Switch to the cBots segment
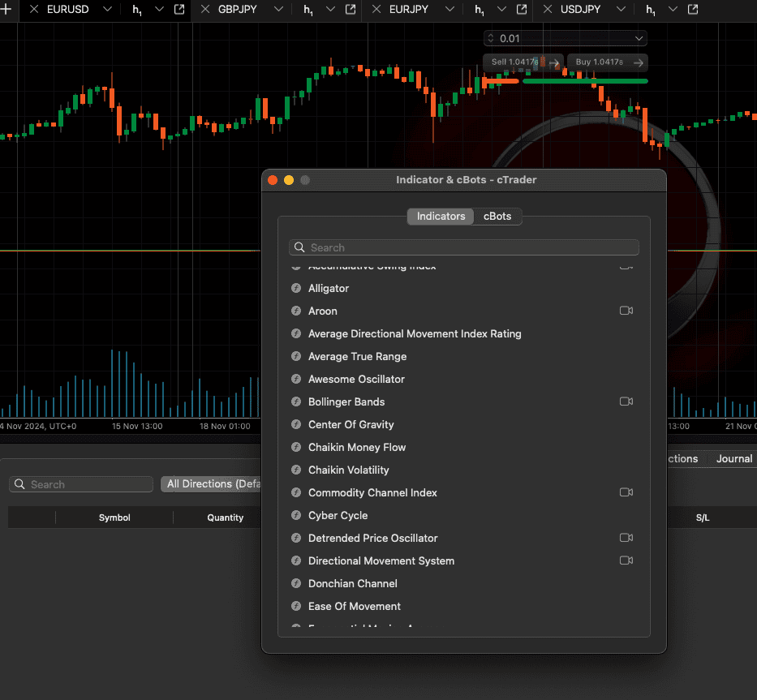Image resolution: width=757 pixels, height=700 pixels. coord(497,217)
